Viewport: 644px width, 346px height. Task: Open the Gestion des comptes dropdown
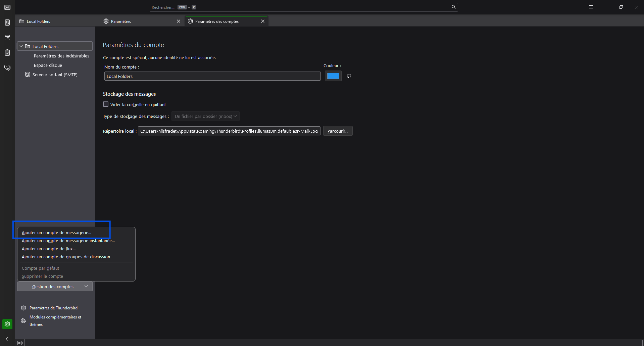click(55, 287)
